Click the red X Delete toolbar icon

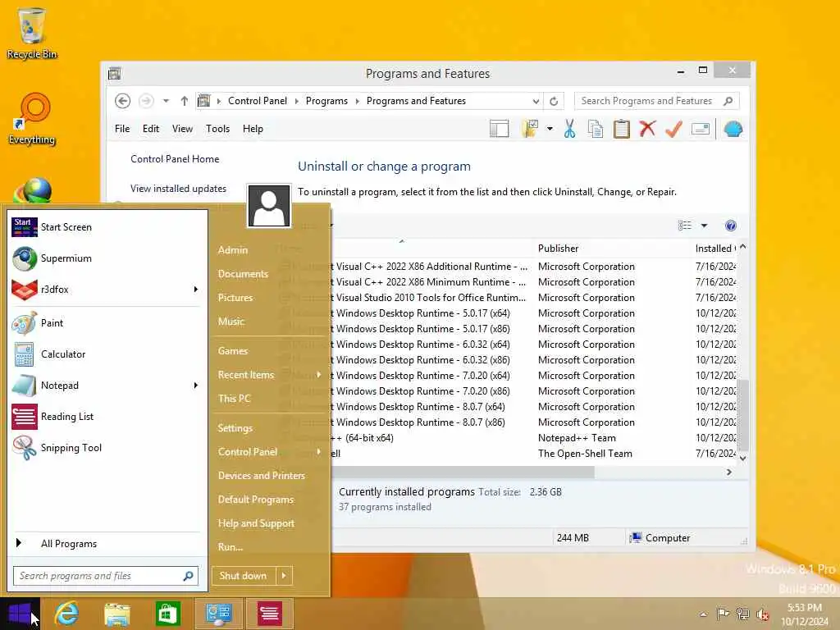point(648,129)
